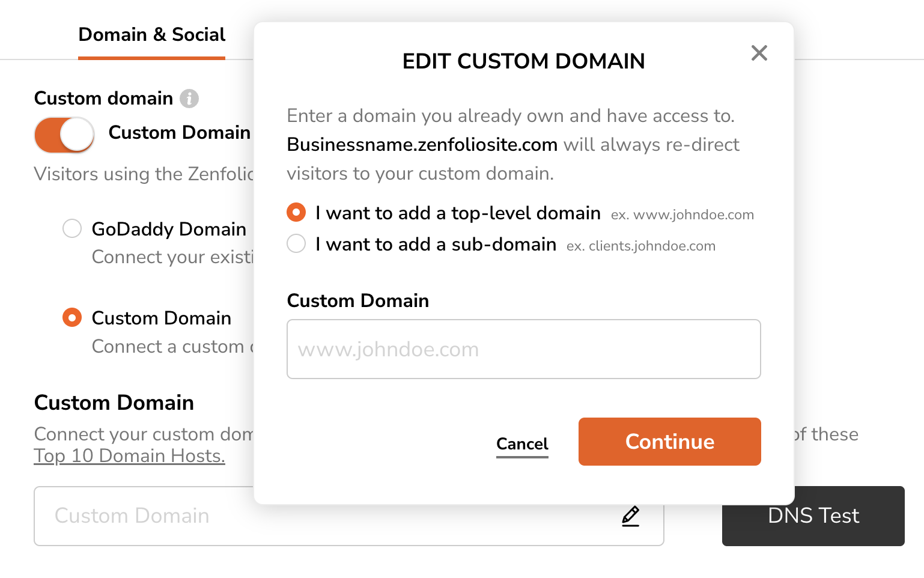This screenshot has height=578, width=924.
Task: Click the GoDaddy Domain label
Action: click(169, 229)
